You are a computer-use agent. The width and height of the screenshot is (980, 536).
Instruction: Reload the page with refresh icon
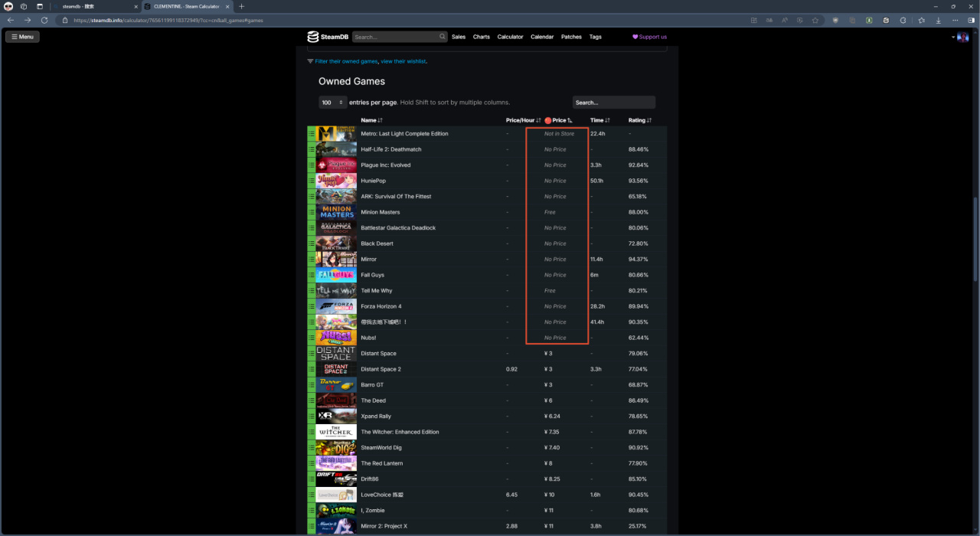click(x=44, y=20)
